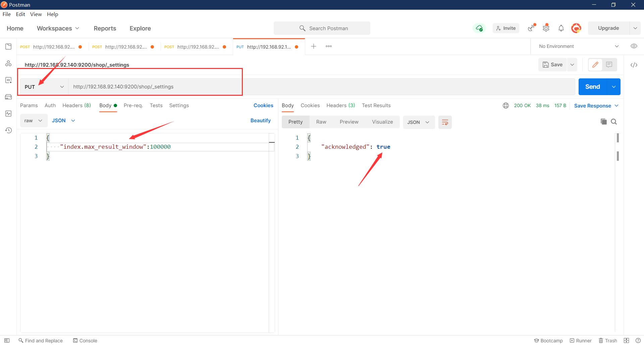The height and width of the screenshot is (345, 644).
Task: Open the settings gear icon
Action: (546, 28)
